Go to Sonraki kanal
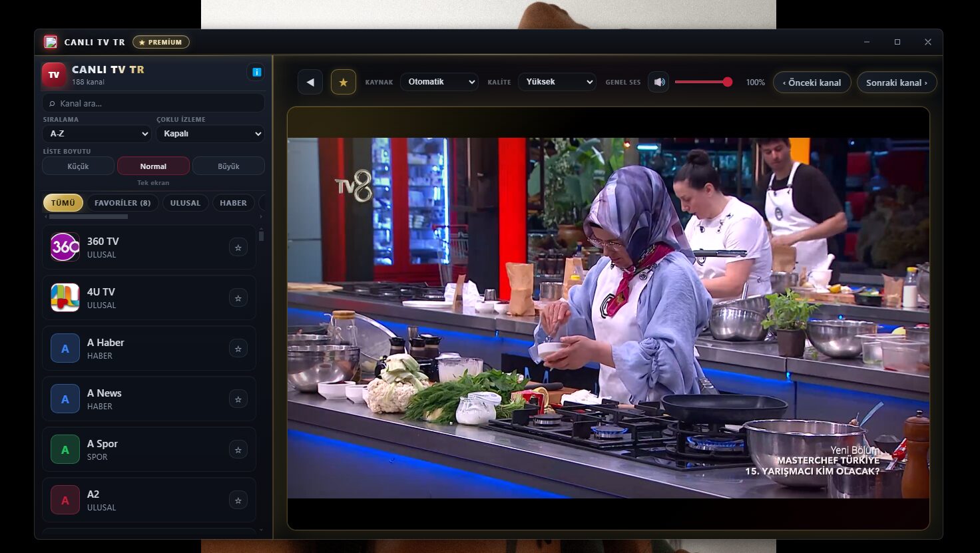 point(896,83)
